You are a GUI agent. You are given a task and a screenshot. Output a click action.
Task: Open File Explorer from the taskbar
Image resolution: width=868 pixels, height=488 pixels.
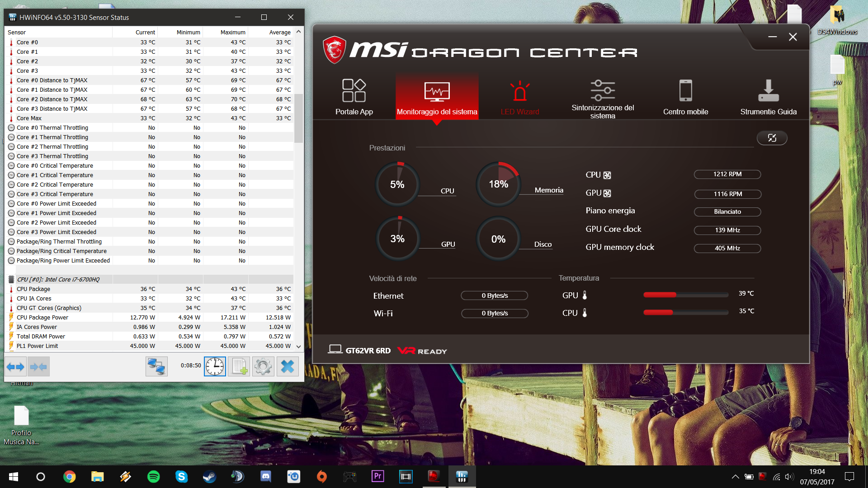[x=97, y=476]
